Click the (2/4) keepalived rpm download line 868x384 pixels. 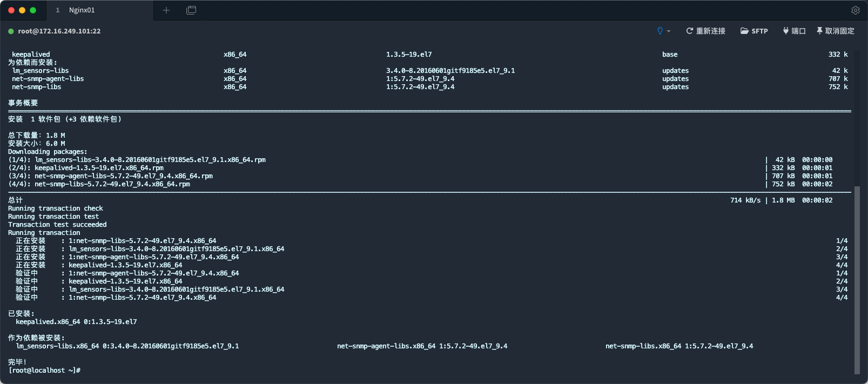tap(86, 168)
